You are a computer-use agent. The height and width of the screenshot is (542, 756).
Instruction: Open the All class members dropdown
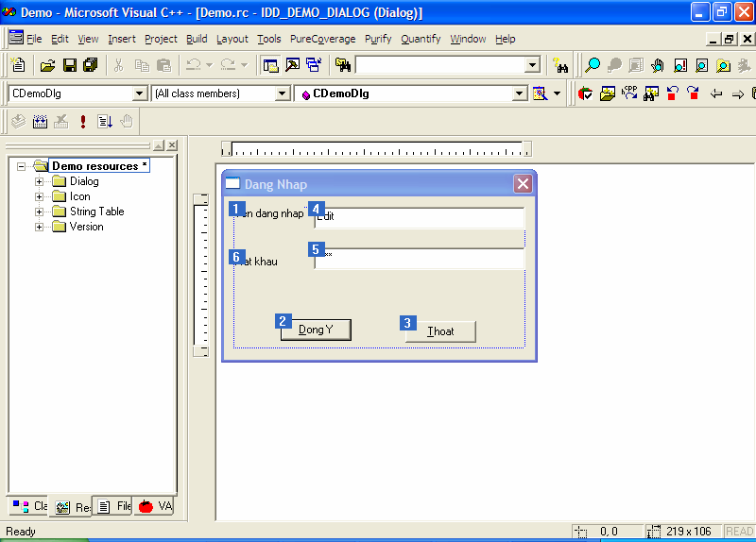282,93
